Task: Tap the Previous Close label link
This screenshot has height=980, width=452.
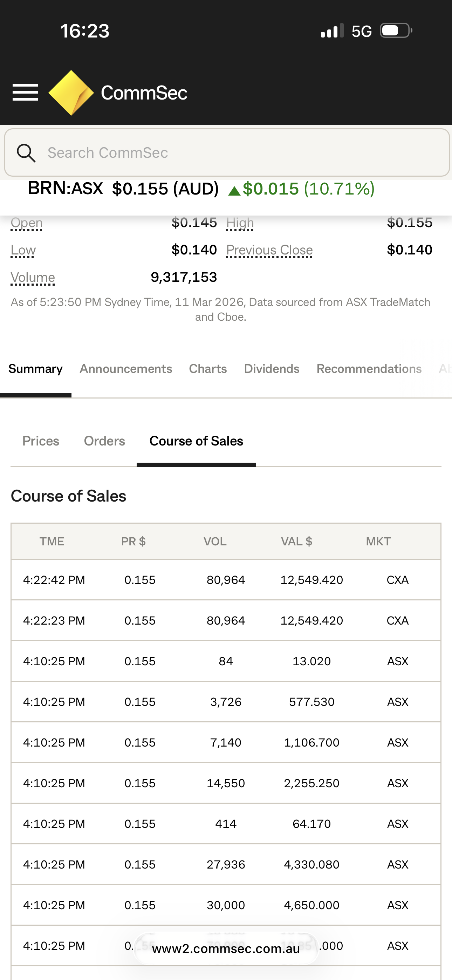Action: pos(269,250)
